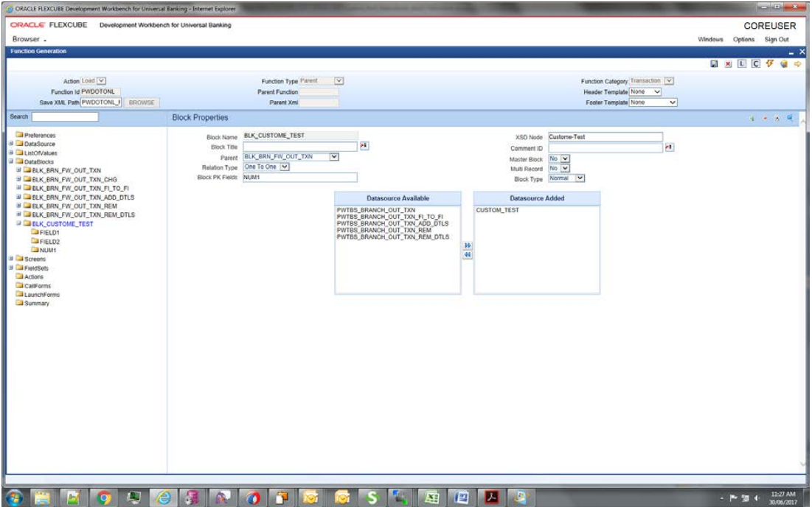Select PWTBS_BRANCH_OUT_TXN_REM_DTLS datasource
Image resolution: width=812 pixels, height=507 pixels.
pos(393,237)
